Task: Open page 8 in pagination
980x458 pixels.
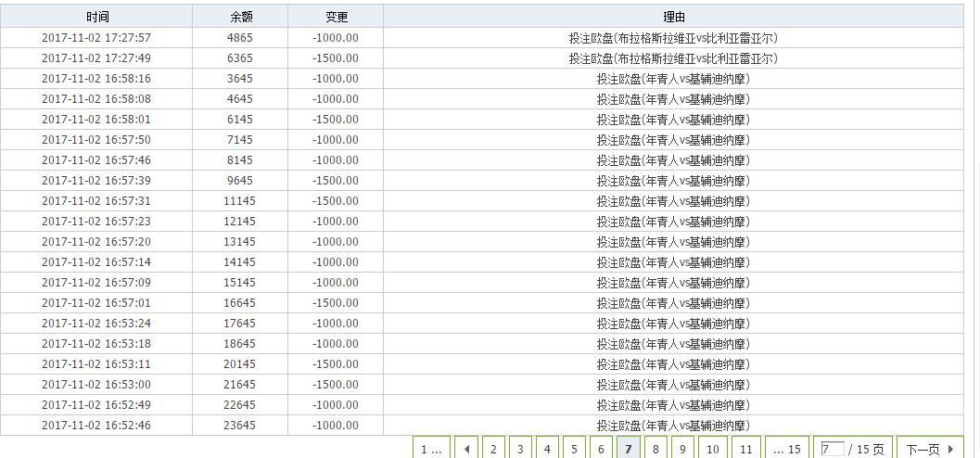Action: (x=655, y=449)
